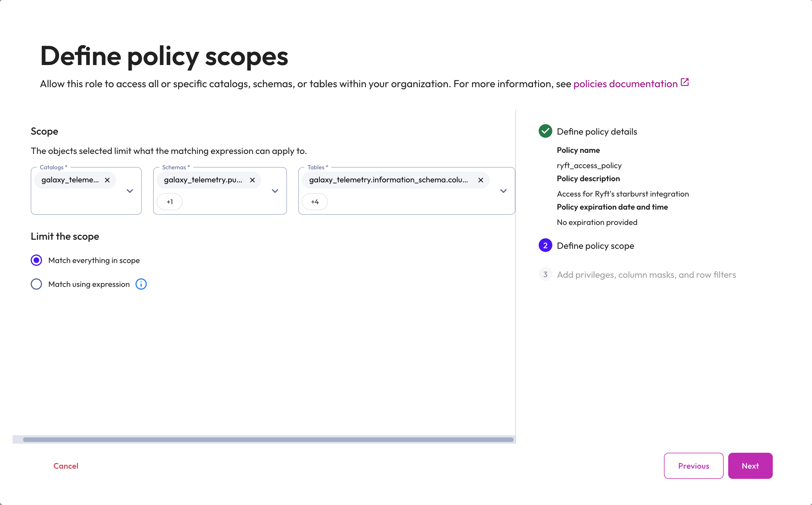Image resolution: width=812 pixels, height=505 pixels.
Task: Select Match using expression radio
Action: click(36, 284)
